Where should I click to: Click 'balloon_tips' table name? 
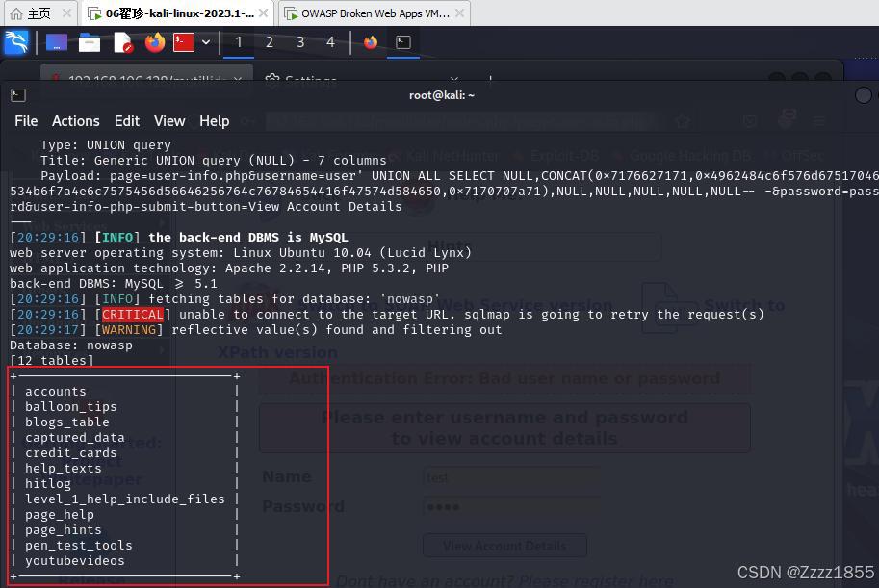coord(70,406)
